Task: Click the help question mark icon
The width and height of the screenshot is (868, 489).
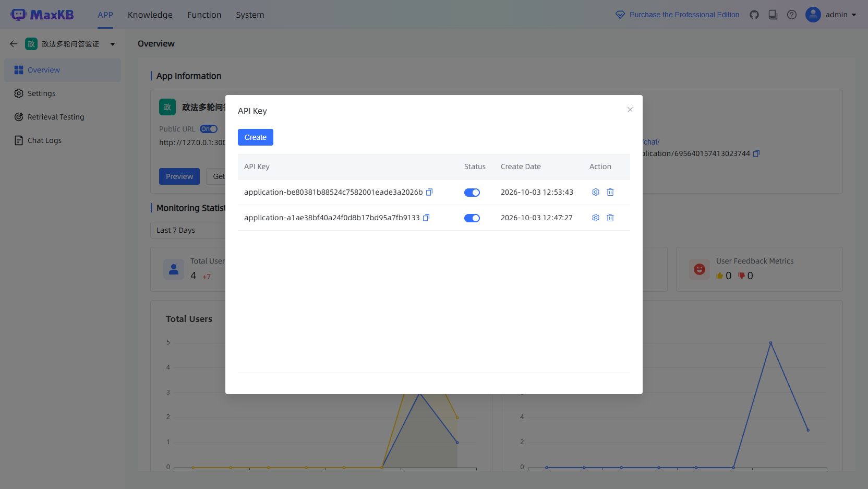Action: click(x=792, y=15)
